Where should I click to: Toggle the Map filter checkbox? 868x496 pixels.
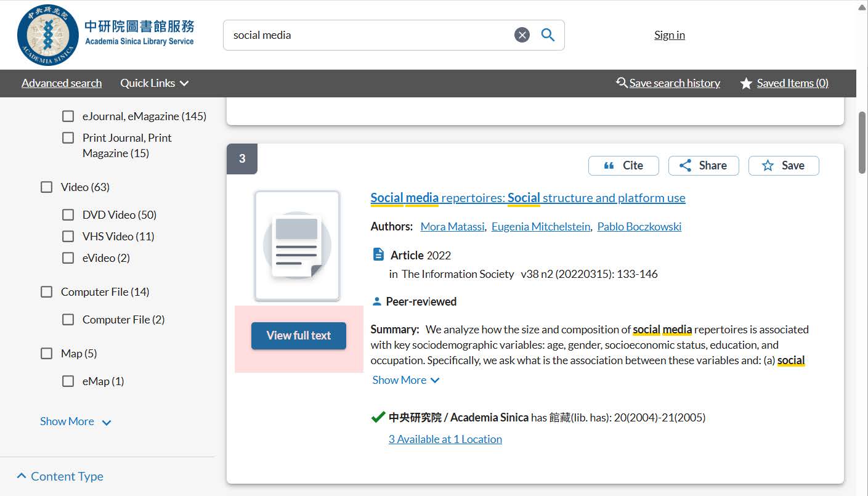pyautogui.click(x=47, y=354)
